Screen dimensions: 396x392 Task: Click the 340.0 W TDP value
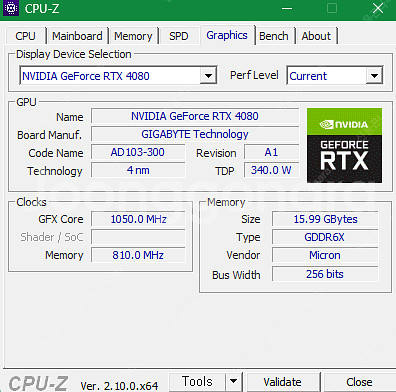click(x=271, y=170)
